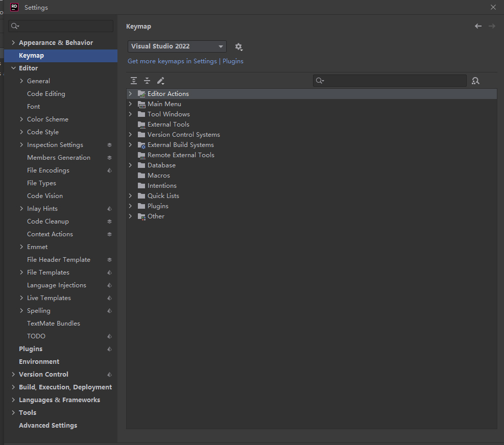504x445 pixels.
Task: Click the Database folder icon
Action: coord(141,165)
